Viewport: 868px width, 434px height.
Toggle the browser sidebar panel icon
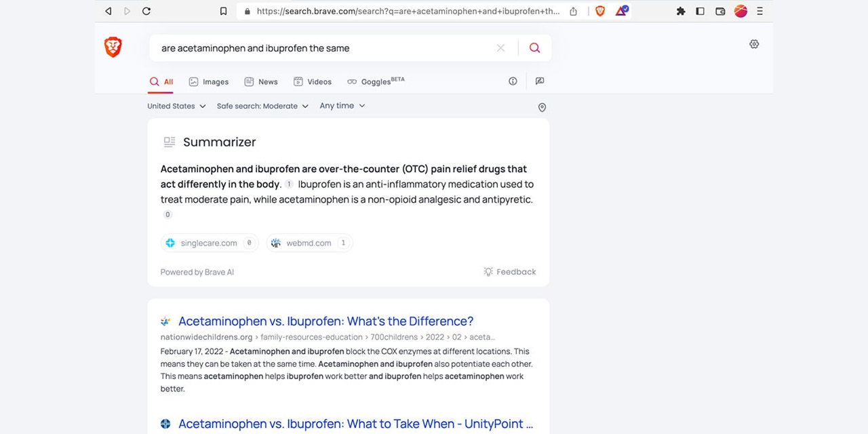coord(701,11)
